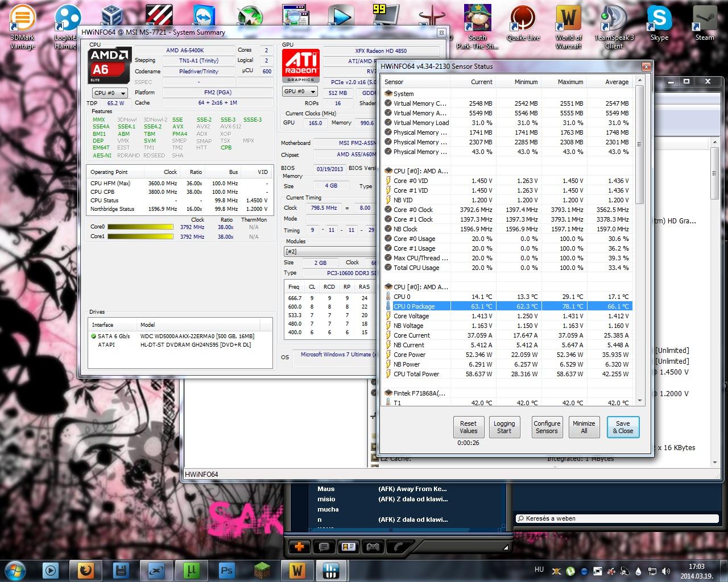Click the 'Keresés a weben' search field
The image size is (728, 582).
coord(617,518)
